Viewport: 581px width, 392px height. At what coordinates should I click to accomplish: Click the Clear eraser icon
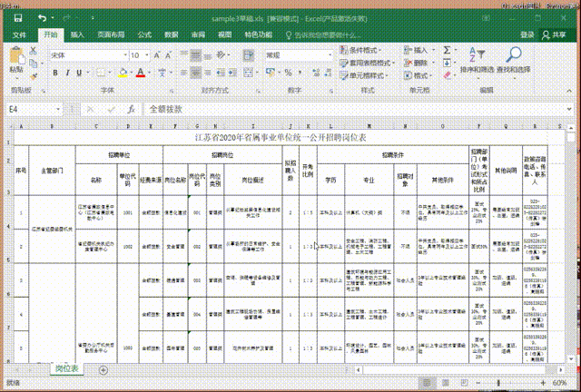point(448,75)
